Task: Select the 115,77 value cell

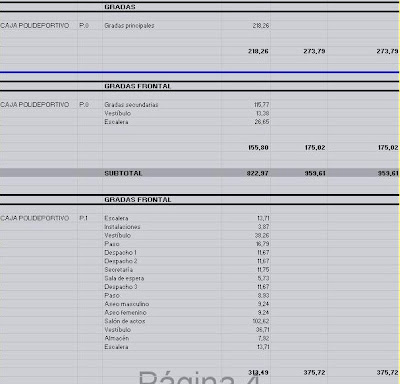Action: 262,105
